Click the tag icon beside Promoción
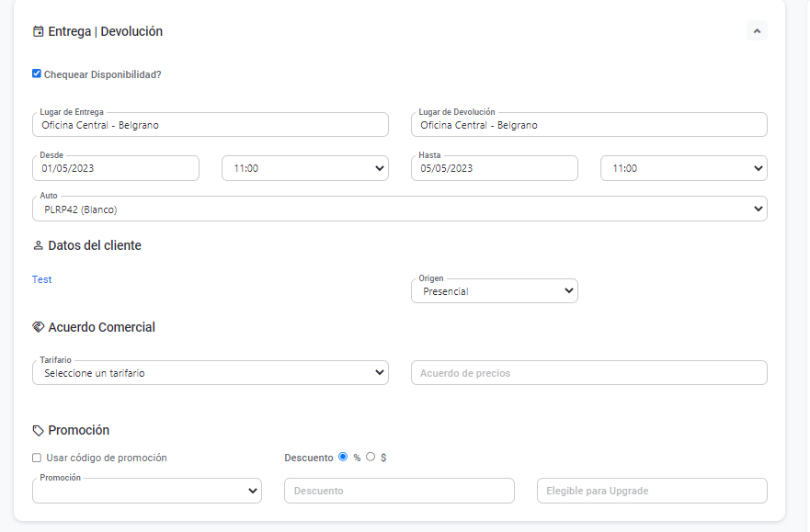The image size is (810, 532). 38,430
